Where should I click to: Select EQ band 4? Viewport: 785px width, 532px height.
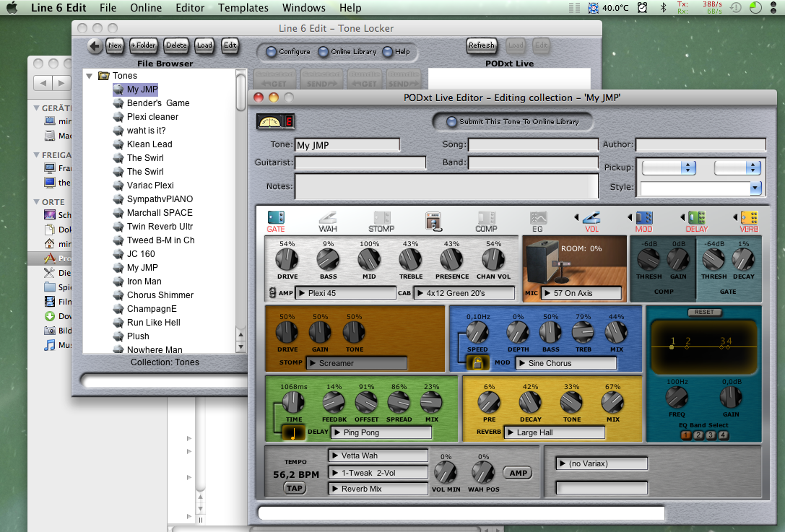[x=724, y=435]
